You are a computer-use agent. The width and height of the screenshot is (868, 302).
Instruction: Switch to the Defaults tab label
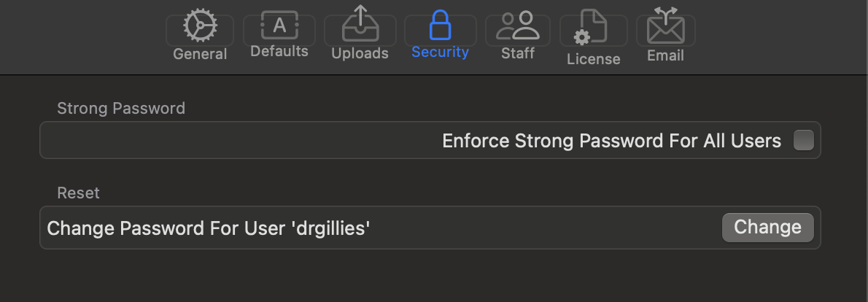[279, 52]
